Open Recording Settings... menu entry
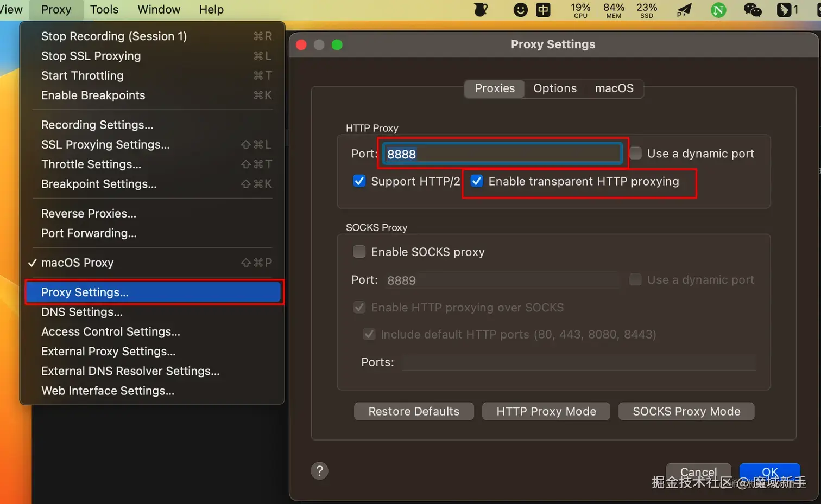 pyautogui.click(x=153, y=125)
